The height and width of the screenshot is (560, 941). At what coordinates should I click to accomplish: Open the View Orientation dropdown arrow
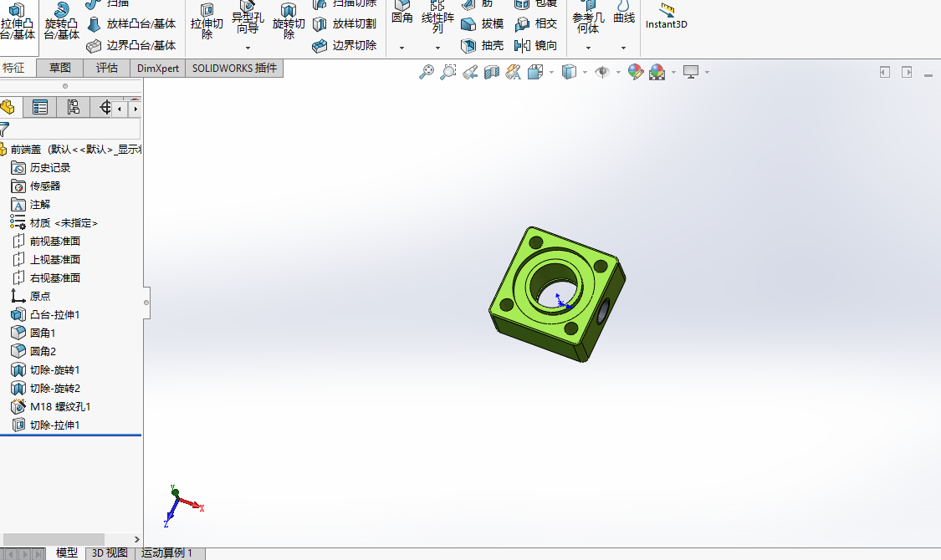tap(551, 73)
